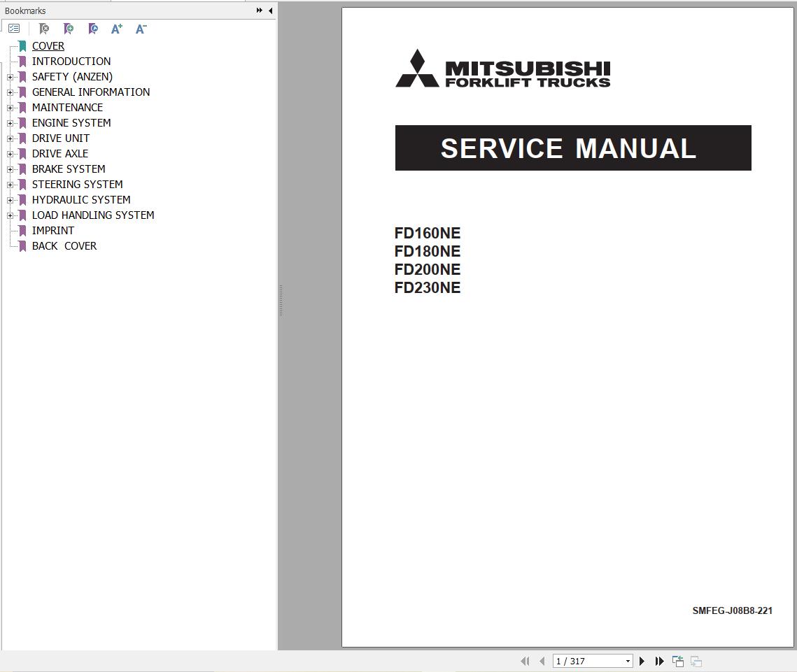Open the INTRODUCTION bookmark
The image size is (797, 672).
pos(71,62)
